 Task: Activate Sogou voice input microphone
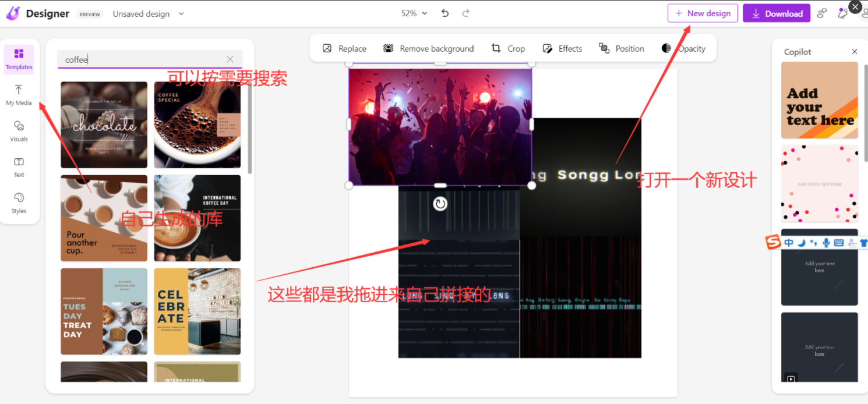825,243
